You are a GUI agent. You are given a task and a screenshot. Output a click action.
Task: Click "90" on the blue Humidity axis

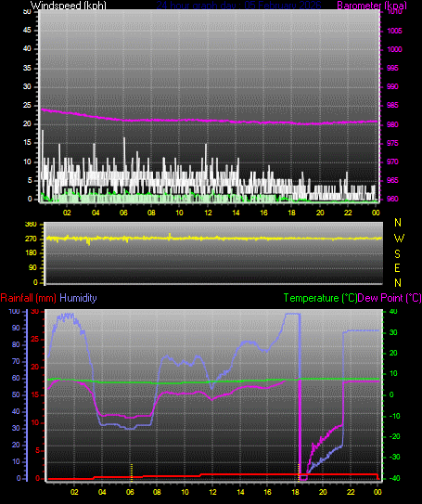point(16,328)
